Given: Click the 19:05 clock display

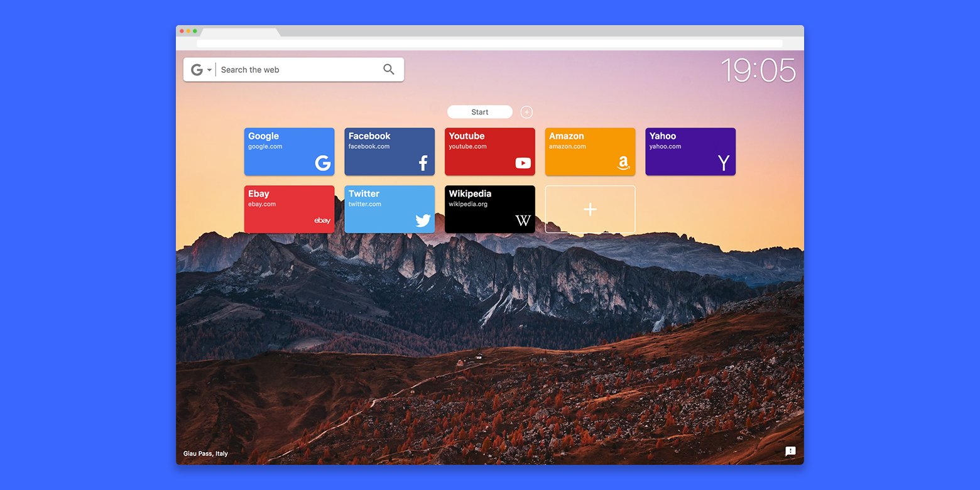Looking at the screenshot, I should [758, 70].
